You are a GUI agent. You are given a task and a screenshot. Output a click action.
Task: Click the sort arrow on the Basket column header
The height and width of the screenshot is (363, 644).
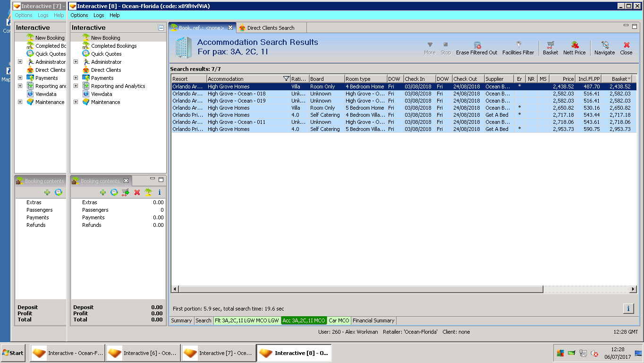pos(629,79)
